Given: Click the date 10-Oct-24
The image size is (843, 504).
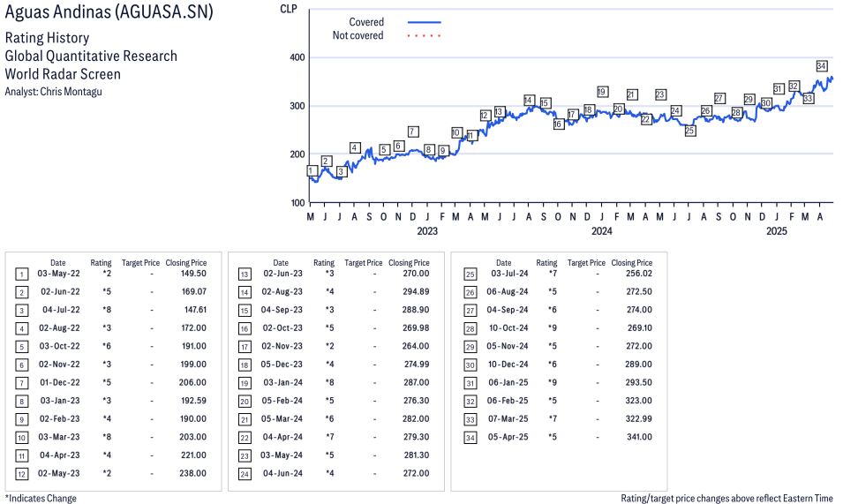Looking at the screenshot, I should (x=508, y=327).
